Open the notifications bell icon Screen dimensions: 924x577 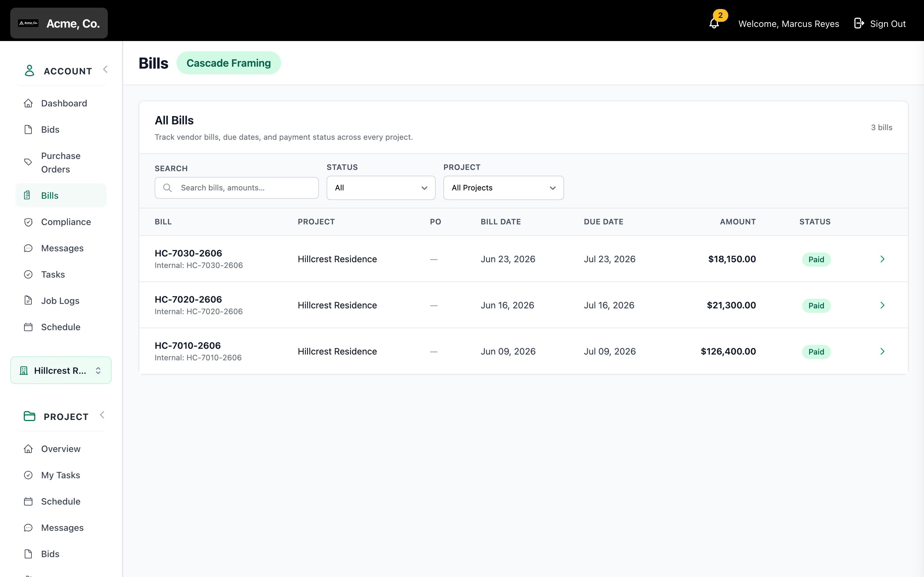tap(714, 24)
